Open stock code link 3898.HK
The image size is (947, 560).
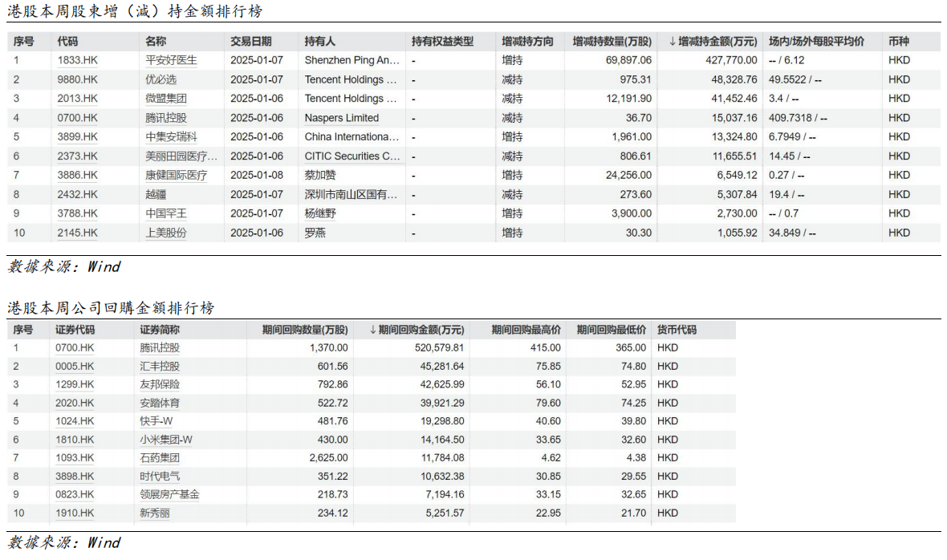75,477
